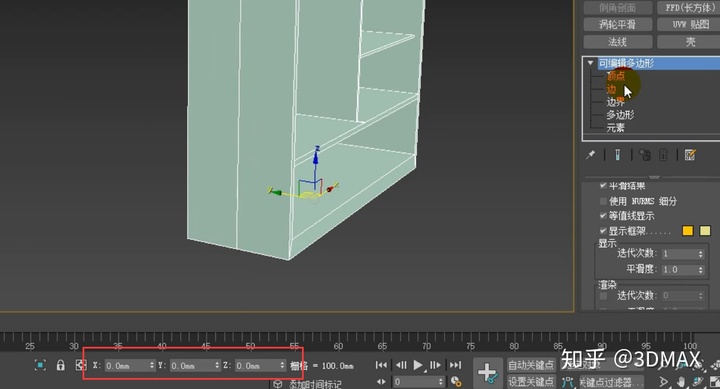The height and width of the screenshot is (389, 720).
Task: Adjust current frame number spinner
Action: (x=440, y=382)
